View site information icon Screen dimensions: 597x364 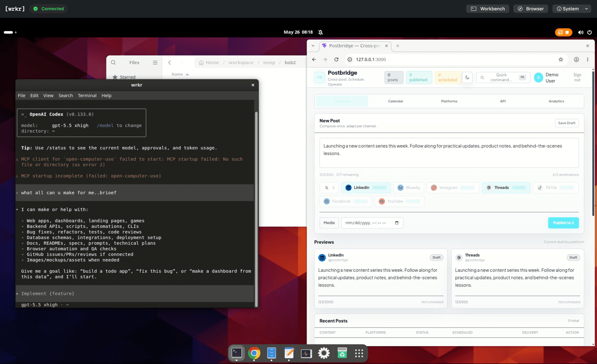pyautogui.click(x=350, y=59)
